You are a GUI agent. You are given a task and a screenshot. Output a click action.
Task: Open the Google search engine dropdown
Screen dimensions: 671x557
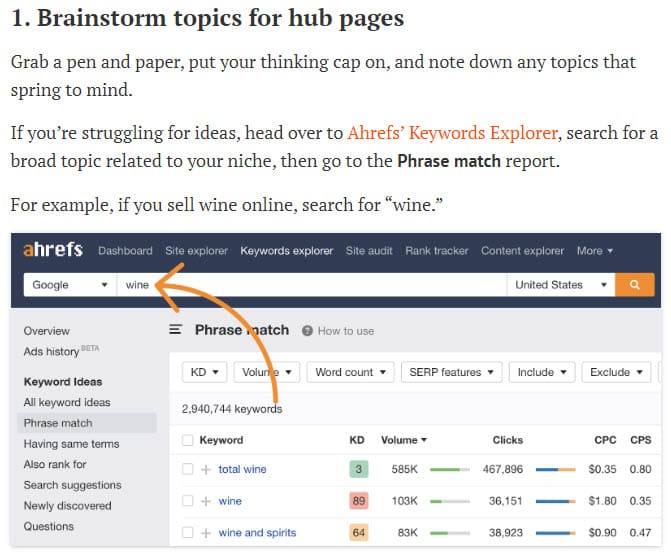point(69,285)
